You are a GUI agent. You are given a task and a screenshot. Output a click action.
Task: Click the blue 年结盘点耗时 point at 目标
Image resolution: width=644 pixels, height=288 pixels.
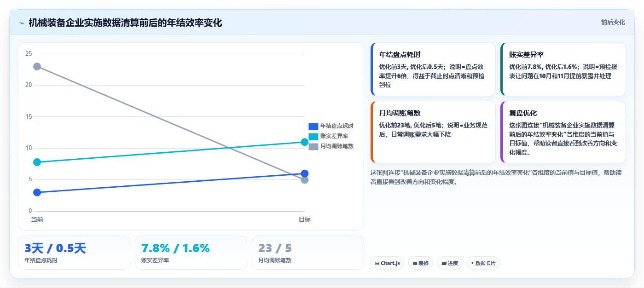coord(304,173)
